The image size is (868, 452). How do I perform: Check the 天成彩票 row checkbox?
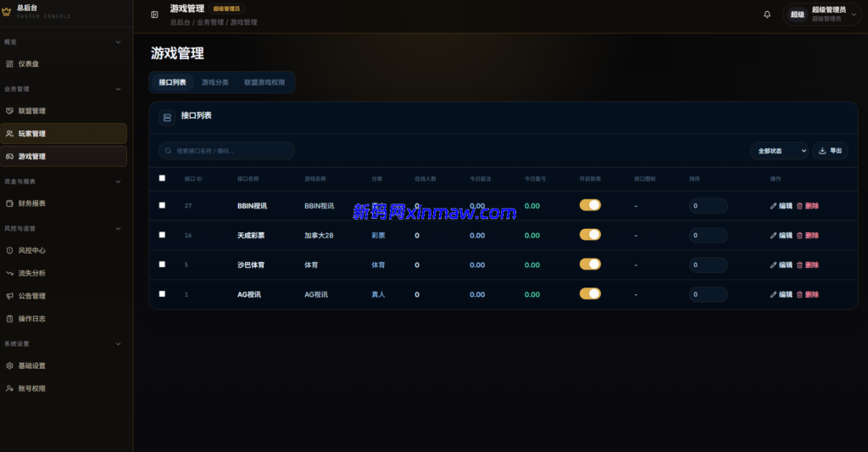pos(162,235)
